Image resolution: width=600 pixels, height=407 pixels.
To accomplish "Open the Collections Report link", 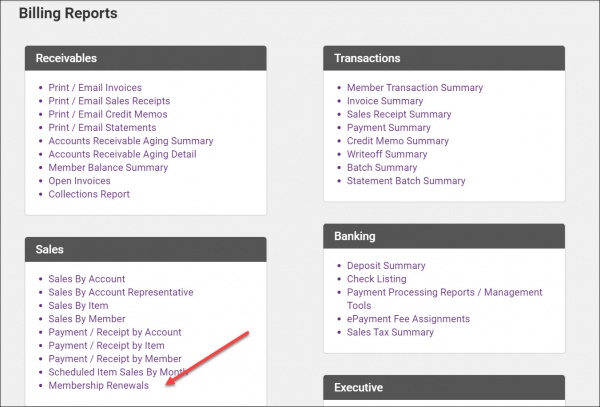I will 89,194.
